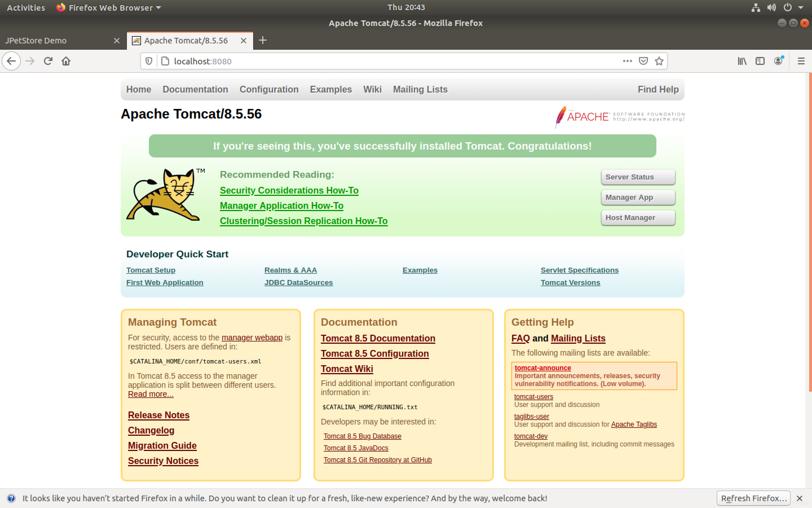
Task: Open Migration Guide link
Action: [162, 446]
